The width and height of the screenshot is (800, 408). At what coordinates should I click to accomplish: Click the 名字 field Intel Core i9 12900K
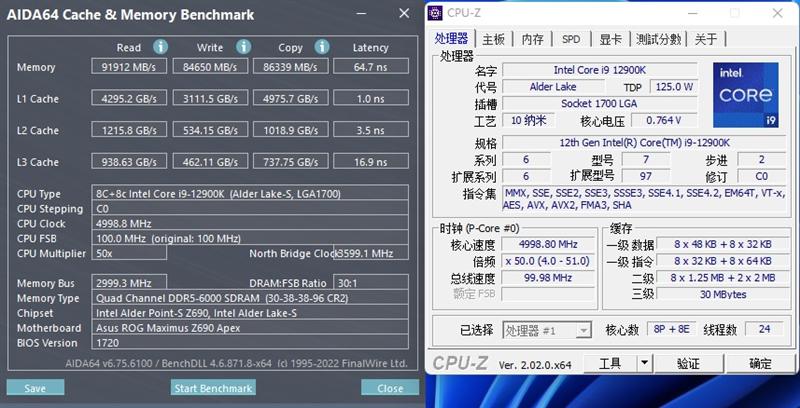pyautogui.click(x=599, y=70)
